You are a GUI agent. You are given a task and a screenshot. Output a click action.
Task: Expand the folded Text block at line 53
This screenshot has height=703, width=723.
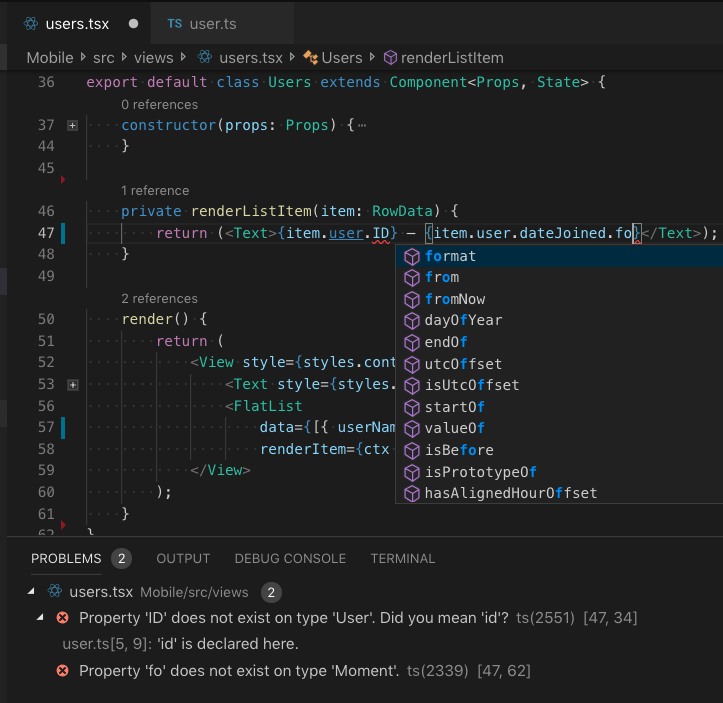point(72,384)
